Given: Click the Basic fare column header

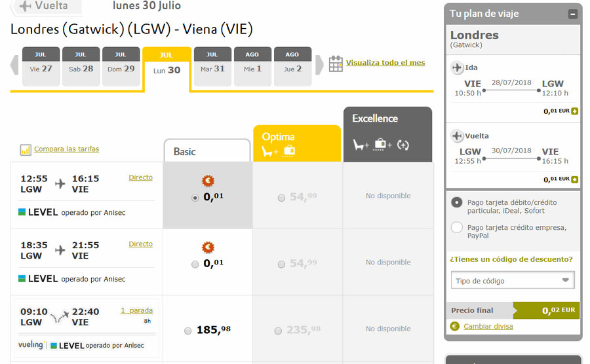Looking at the screenshot, I should pos(207,151).
